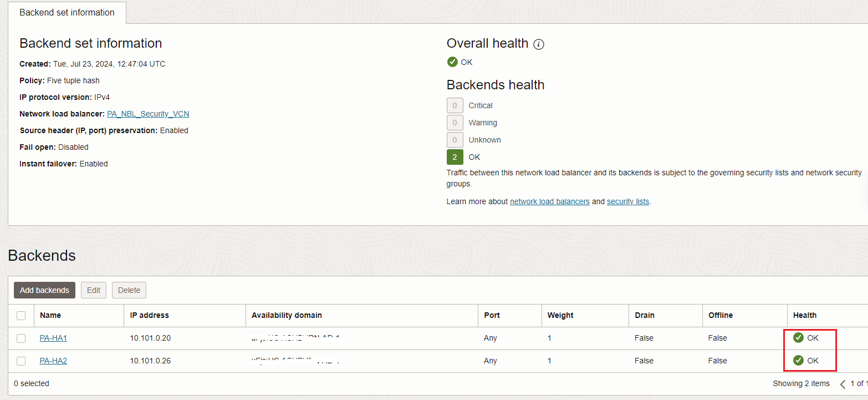868x400 pixels.
Task: Open the PA-HA1 backend link
Action: [53, 338]
